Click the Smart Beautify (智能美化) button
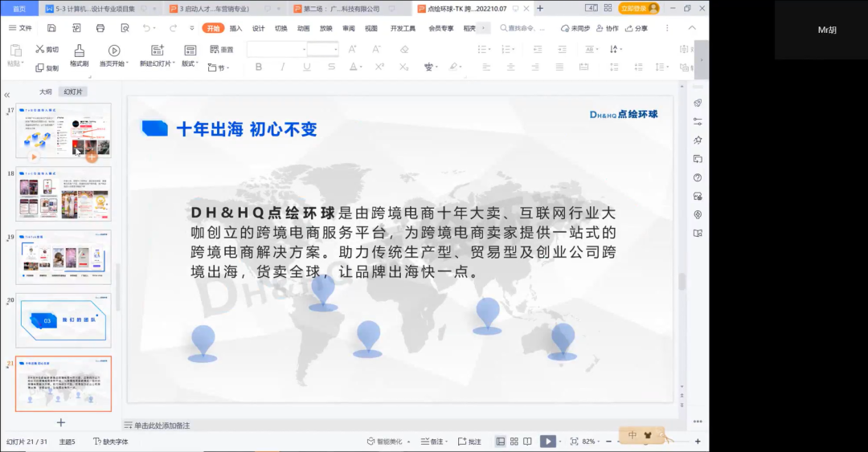The image size is (868, 452). pos(386,442)
